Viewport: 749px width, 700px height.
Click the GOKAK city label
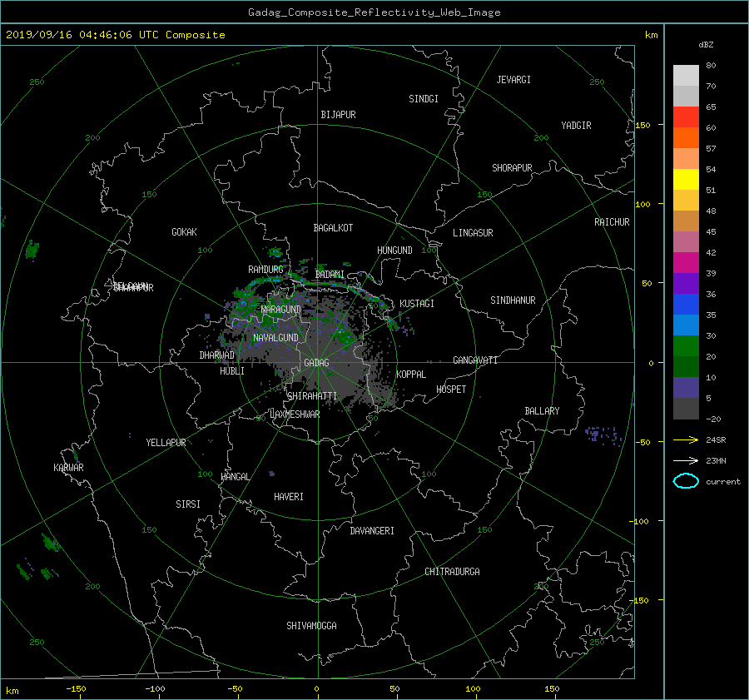tap(184, 232)
